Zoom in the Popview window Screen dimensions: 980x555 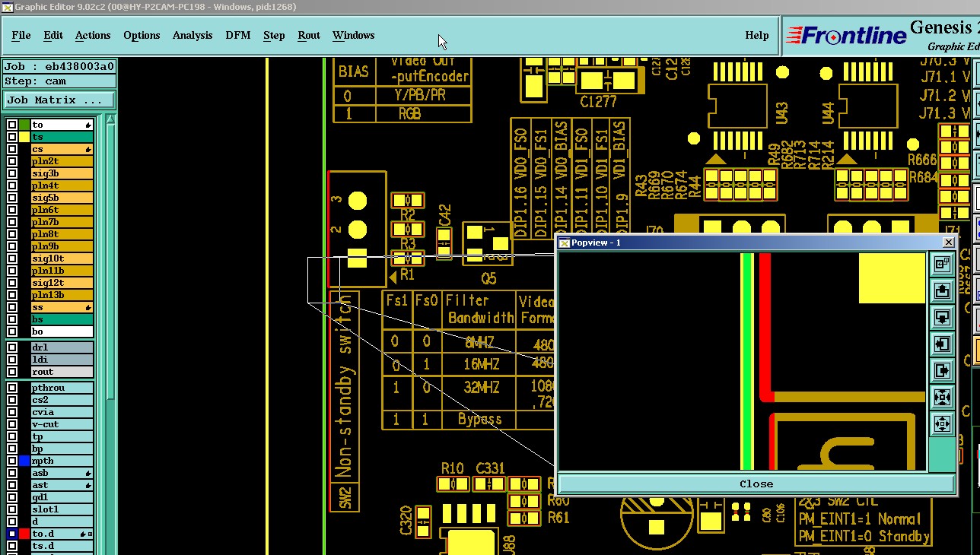pos(943,397)
